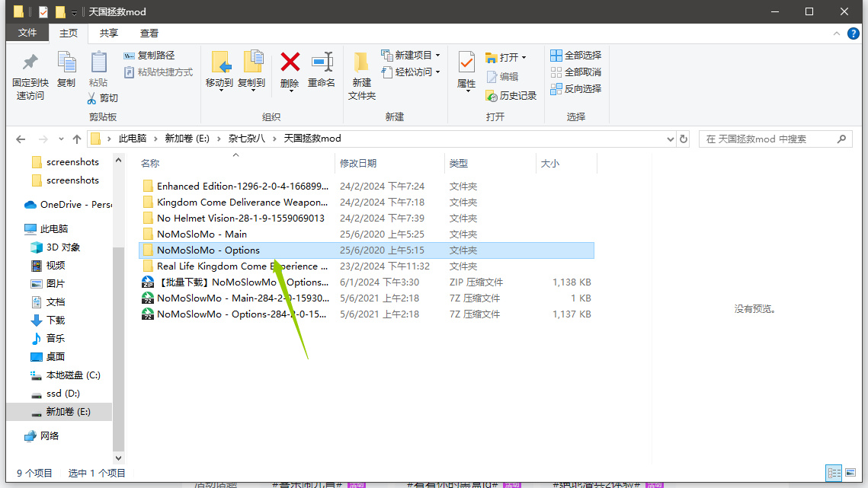This screenshot has height=488, width=868.
Task: Select NoMoSloMo - Main folder
Action: [366, 234]
